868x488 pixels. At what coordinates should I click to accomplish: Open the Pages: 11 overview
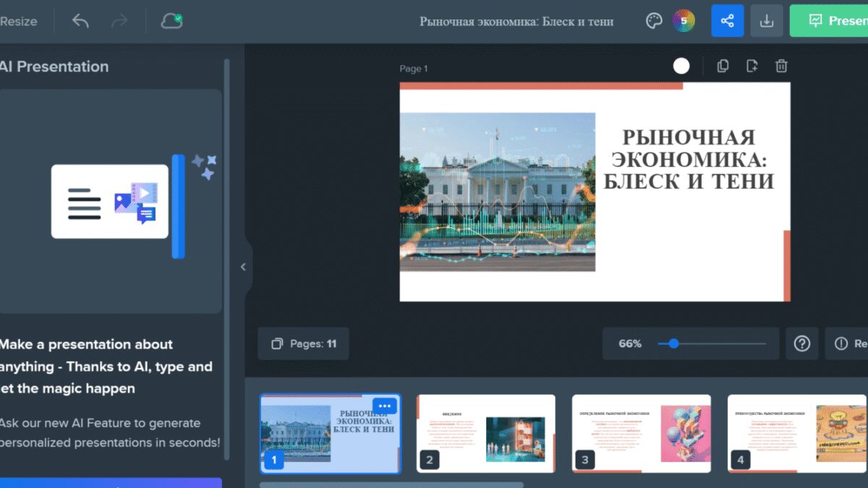click(304, 344)
